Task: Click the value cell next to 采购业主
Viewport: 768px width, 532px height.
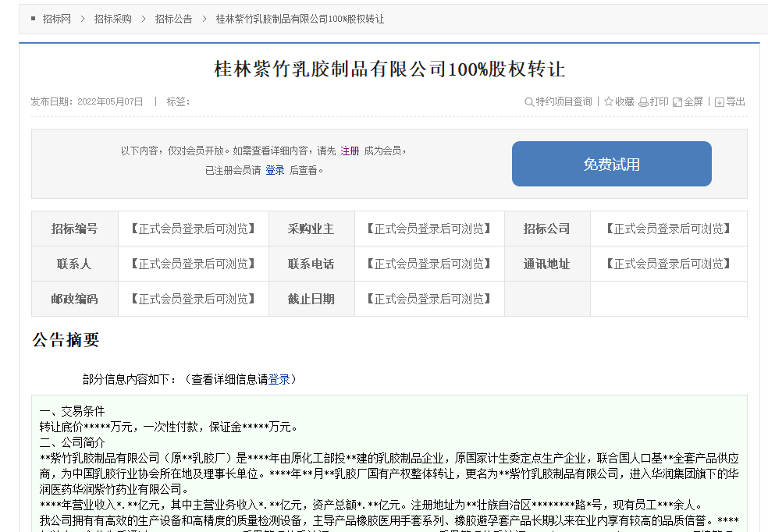Action: (429, 229)
